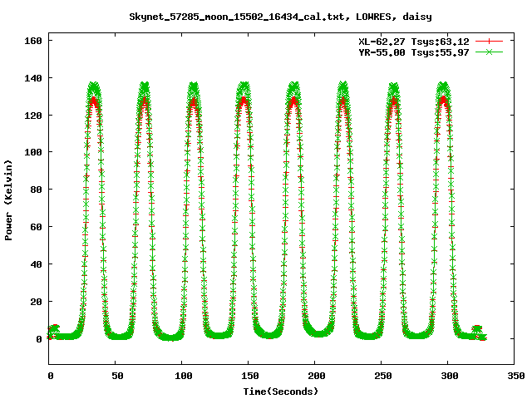532x399 pixels.
Task: Click the 160 y-axis tick label
Action: pyautogui.click(x=33, y=41)
